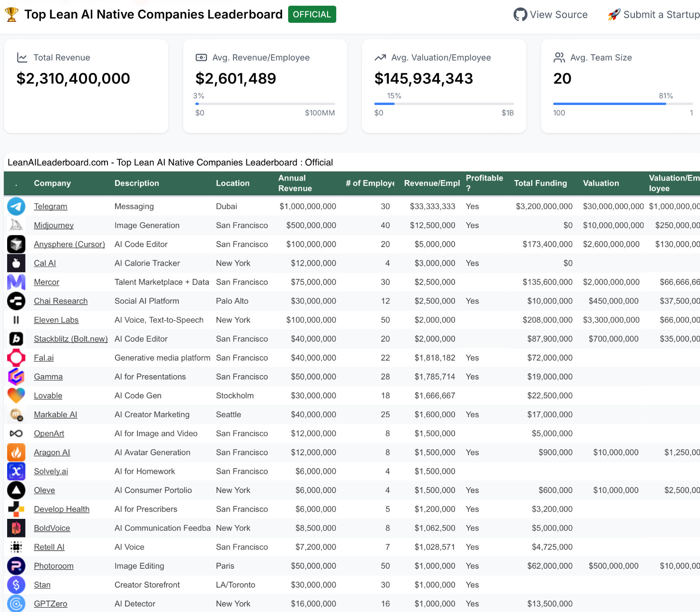Click the Aragon AI flame logo
Image resolution: width=700 pixels, height=612 pixels.
pyautogui.click(x=16, y=452)
